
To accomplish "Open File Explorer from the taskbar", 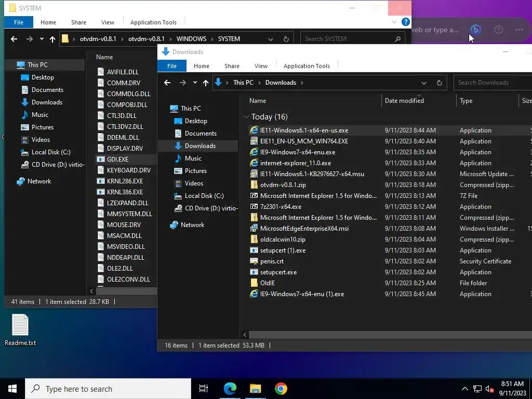I will click(x=256, y=389).
